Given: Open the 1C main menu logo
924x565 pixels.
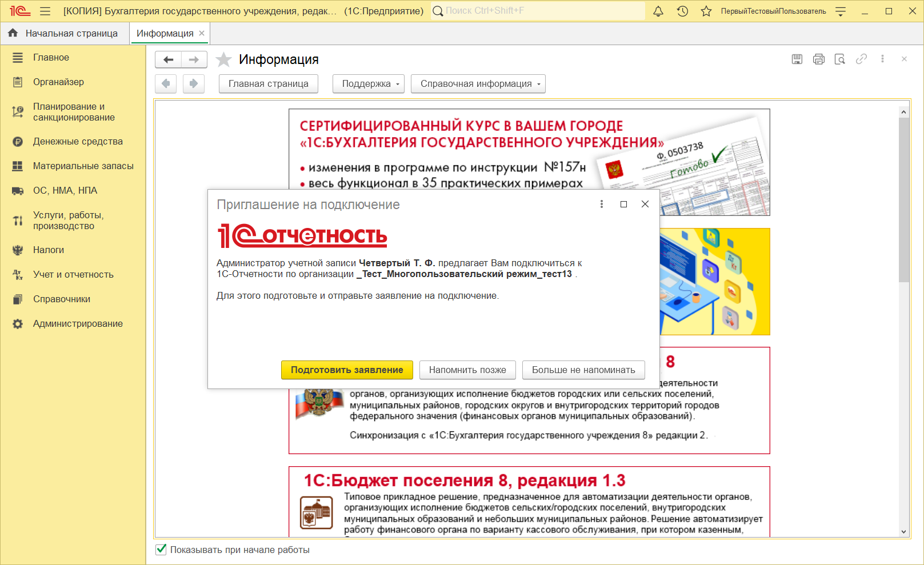Looking at the screenshot, I should click(19, 11).
